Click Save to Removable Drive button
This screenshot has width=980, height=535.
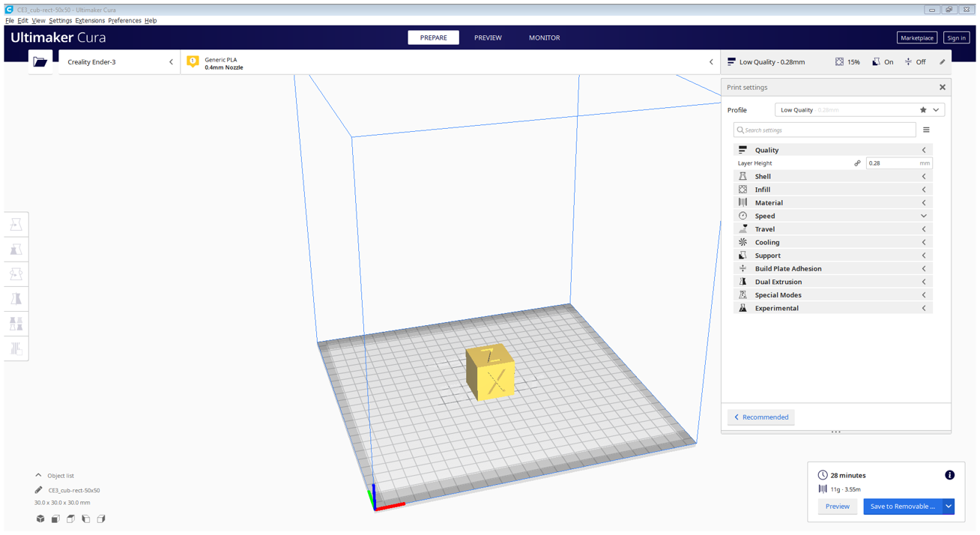(903, 507)
